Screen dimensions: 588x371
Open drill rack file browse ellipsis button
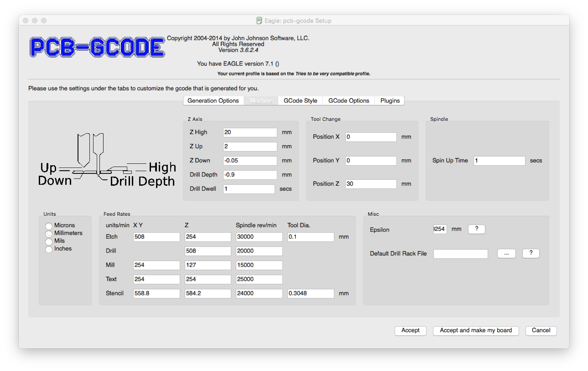[506, 253]
